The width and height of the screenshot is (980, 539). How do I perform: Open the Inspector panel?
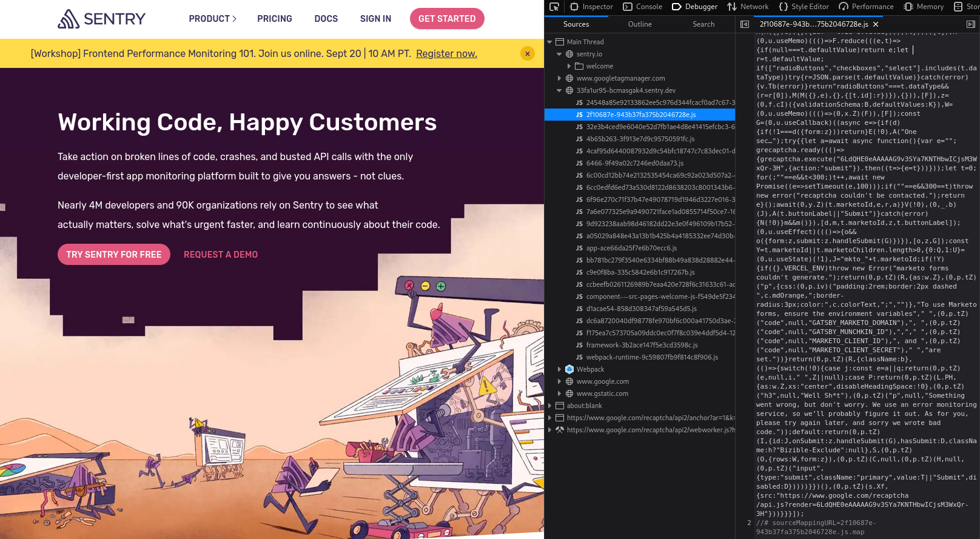click(591, 7)
